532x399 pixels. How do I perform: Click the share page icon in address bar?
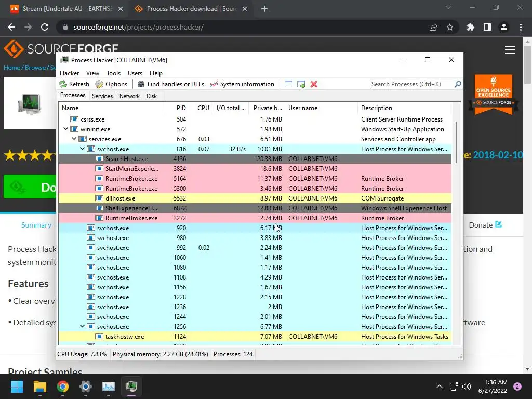click(433, 27)
